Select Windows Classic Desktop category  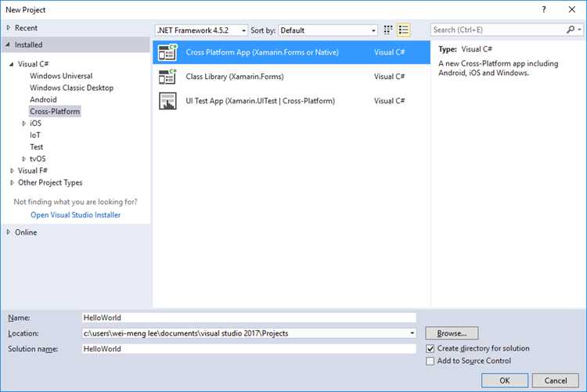[x=71, y=88]
